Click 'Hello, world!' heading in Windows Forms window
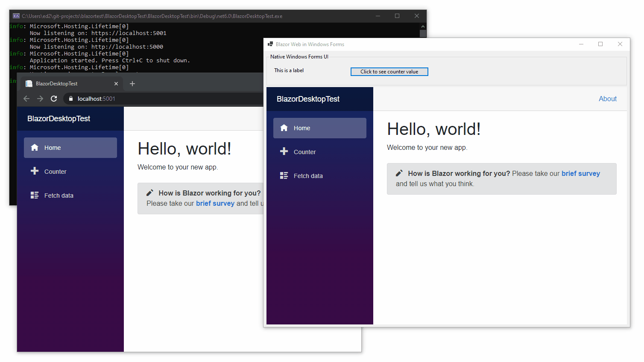The width and height of the screenshot is (644, 362). [x=434, y=129]
